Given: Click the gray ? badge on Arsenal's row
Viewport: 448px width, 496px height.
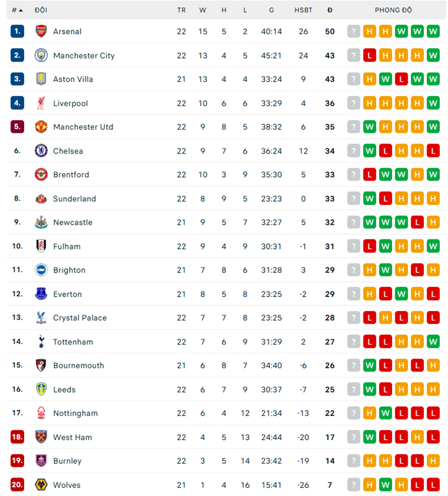Looking at the screenshot, I should pyautogui.click(x=353, y=31).
